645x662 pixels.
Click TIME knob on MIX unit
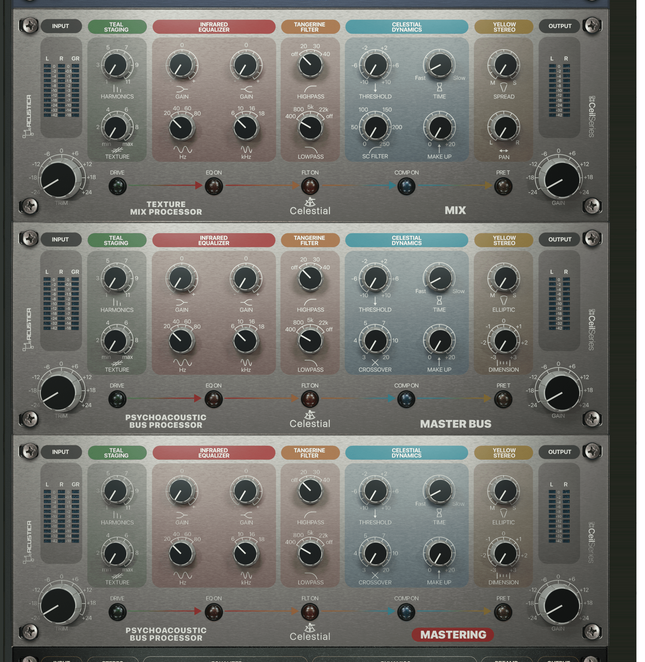click(439, 65)
